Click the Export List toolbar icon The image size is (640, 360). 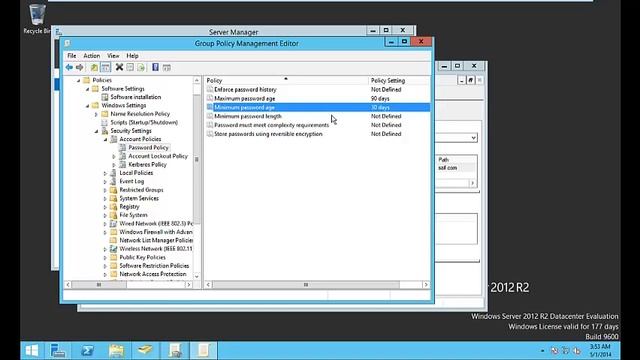(x=141, y=67)
